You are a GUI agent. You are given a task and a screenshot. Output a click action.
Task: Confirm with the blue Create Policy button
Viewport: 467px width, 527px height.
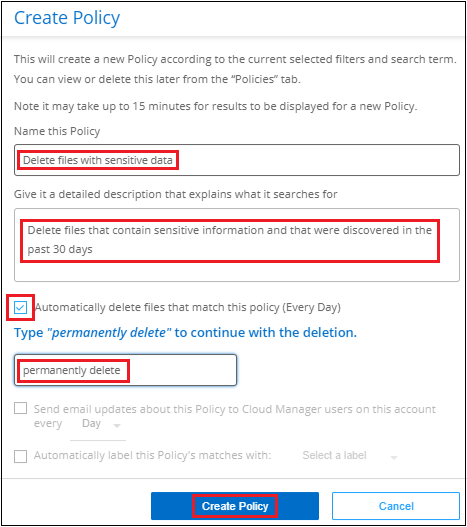[235, 506]
